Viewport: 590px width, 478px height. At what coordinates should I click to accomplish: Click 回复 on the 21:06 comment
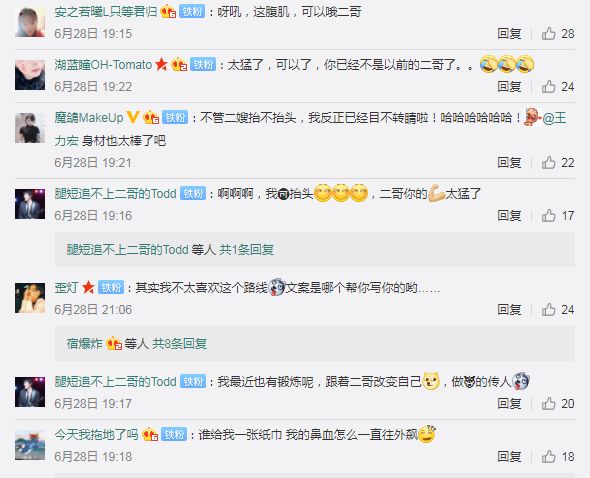[x=509, y=310]
